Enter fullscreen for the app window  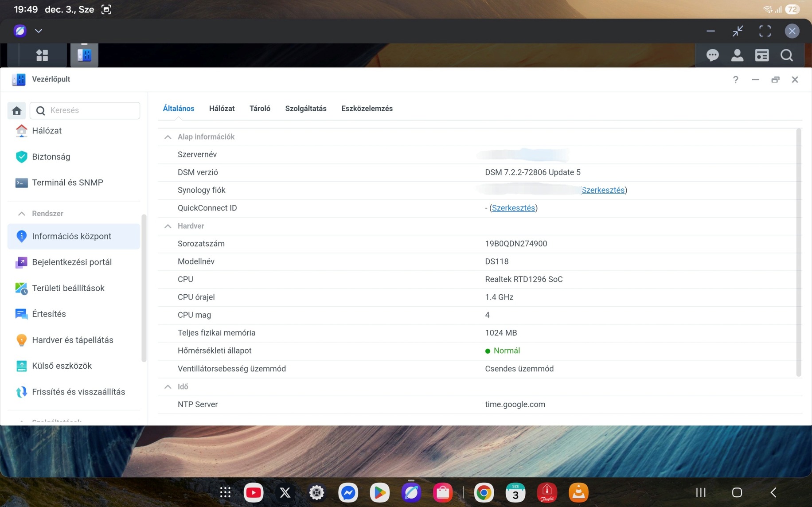point(765,31)
